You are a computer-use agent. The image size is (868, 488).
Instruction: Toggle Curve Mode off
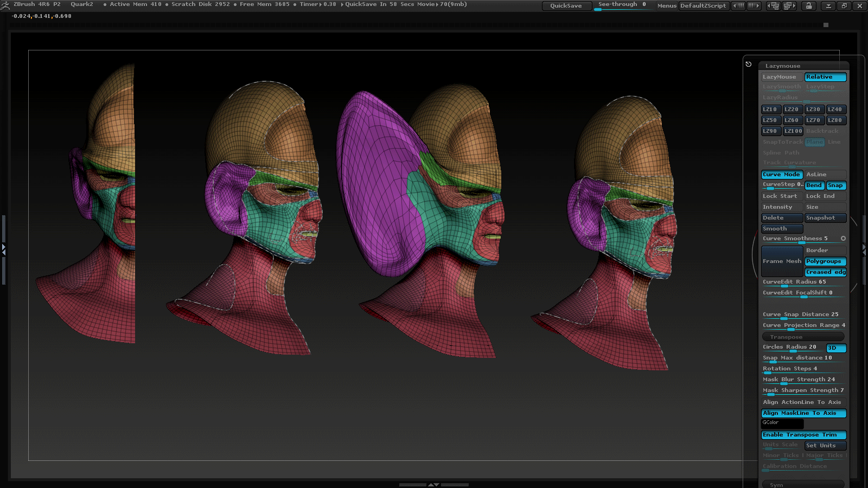pos(781,175)
